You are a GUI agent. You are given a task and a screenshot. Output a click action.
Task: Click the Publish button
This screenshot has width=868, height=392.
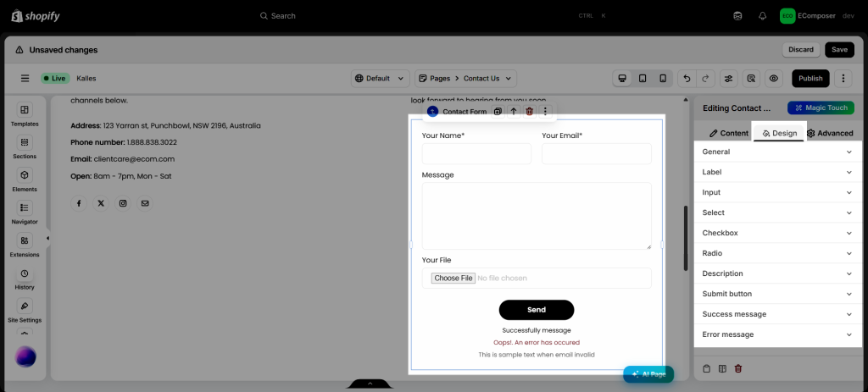(810, 79)
